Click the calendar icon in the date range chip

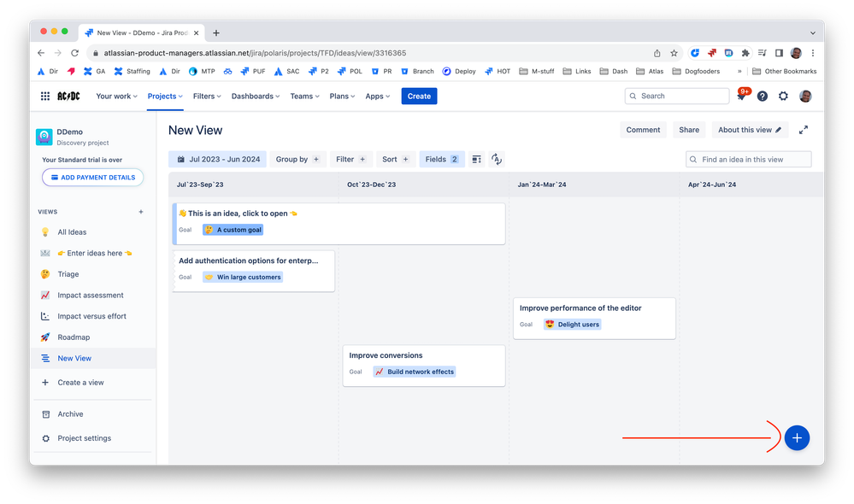click(181, 160)
